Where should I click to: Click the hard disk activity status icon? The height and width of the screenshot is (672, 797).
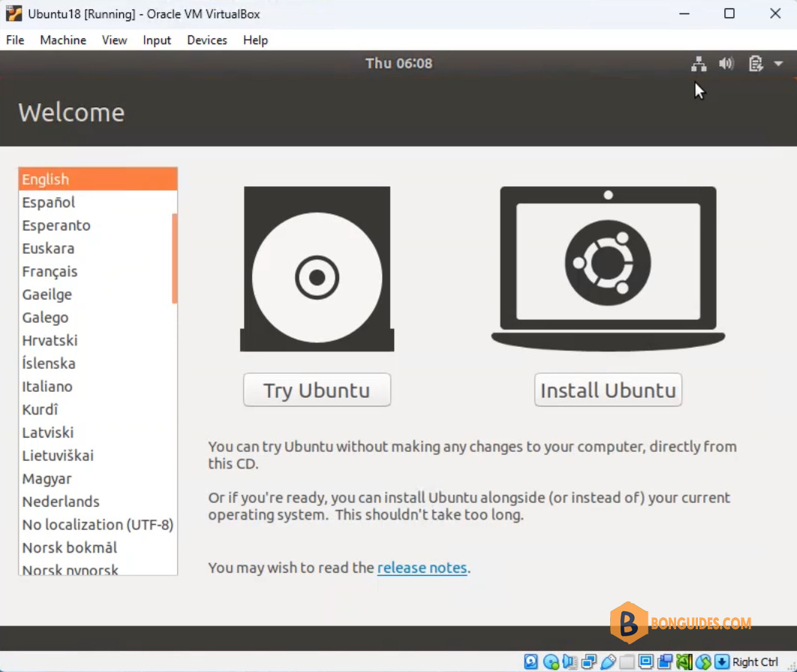point(531,661)
